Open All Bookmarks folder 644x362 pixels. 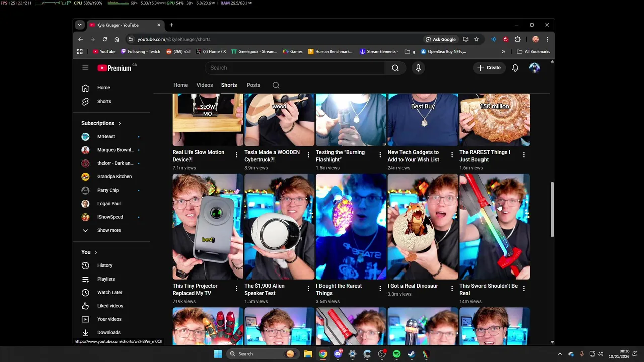(x=533, y=51)
